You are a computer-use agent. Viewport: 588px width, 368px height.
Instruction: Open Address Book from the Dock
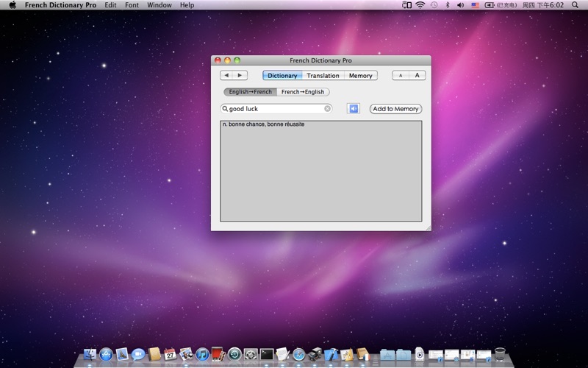click(x=154, y=355)
